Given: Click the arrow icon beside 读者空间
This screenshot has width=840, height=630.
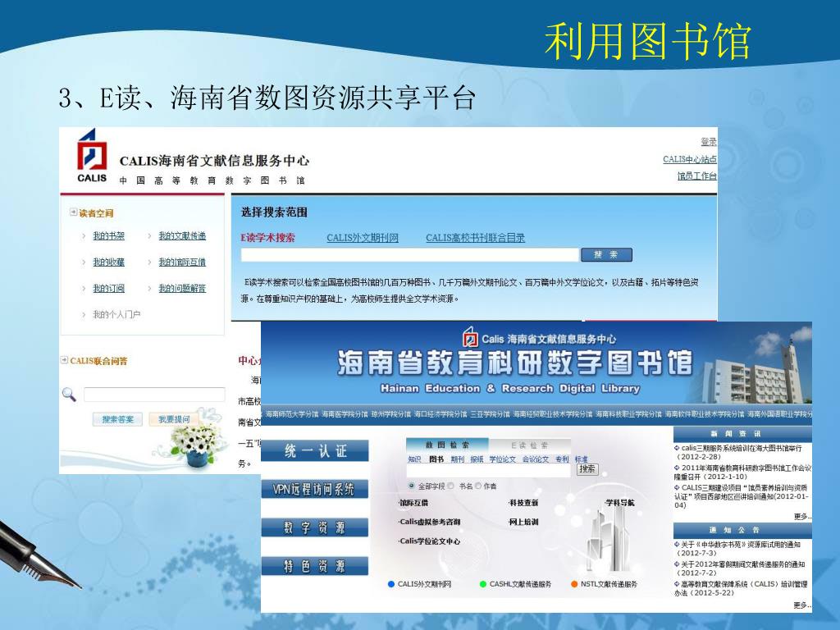Looking at the screenshot, I should coord(73,212).
